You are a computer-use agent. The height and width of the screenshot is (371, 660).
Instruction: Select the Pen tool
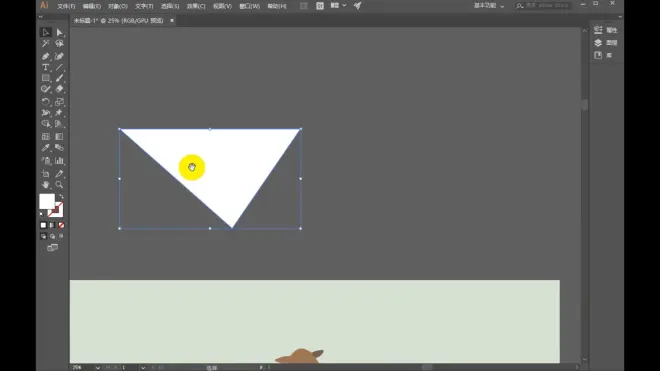click(45, 56)
